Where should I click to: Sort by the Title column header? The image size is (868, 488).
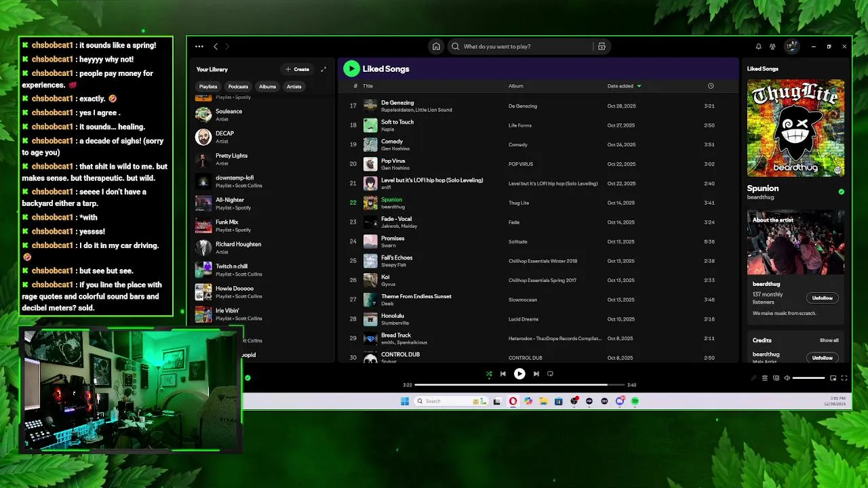(x=368, y=86)
